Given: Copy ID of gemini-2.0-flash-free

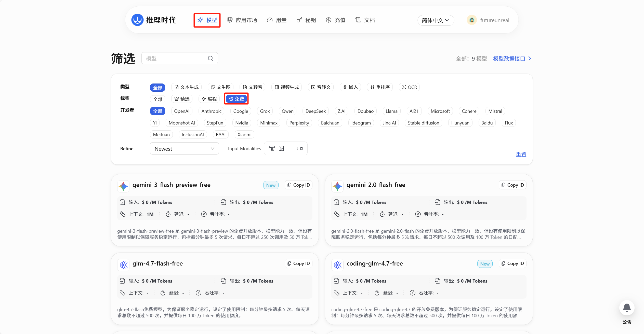Looking at the screenshot, I should click(512, 185).
